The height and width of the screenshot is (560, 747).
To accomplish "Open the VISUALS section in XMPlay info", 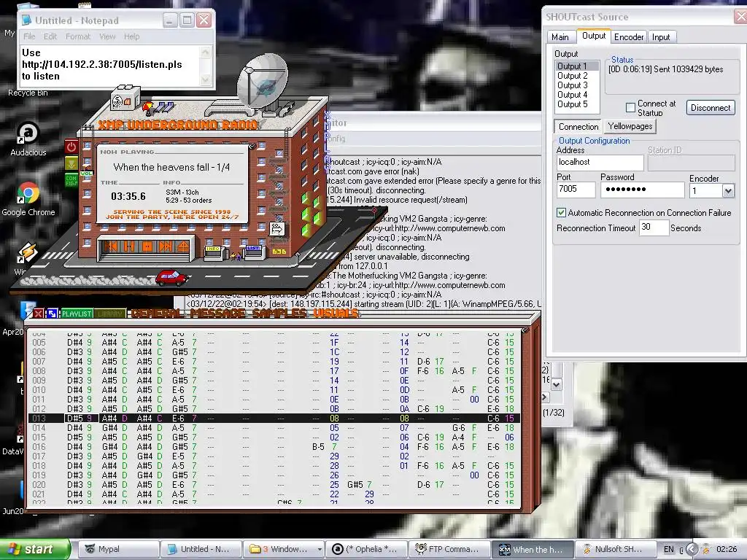I will pyautogui.click(x=336, y=314).
